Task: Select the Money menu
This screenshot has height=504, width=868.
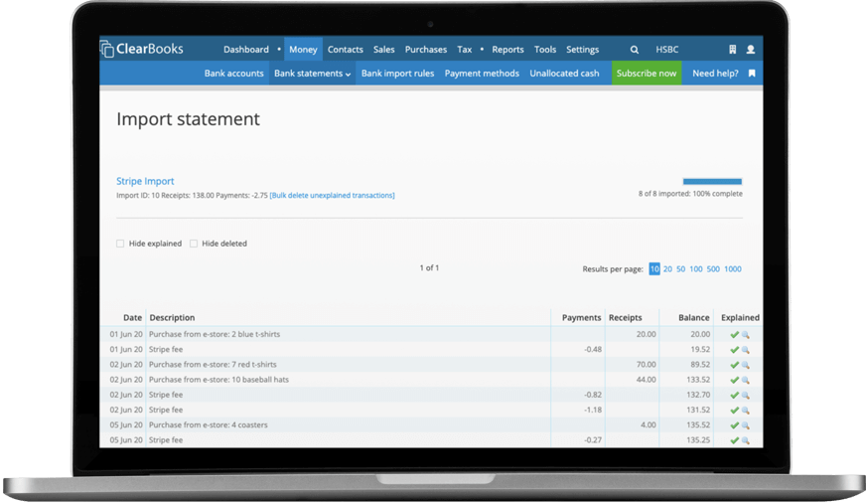Action: coord(303,50)
